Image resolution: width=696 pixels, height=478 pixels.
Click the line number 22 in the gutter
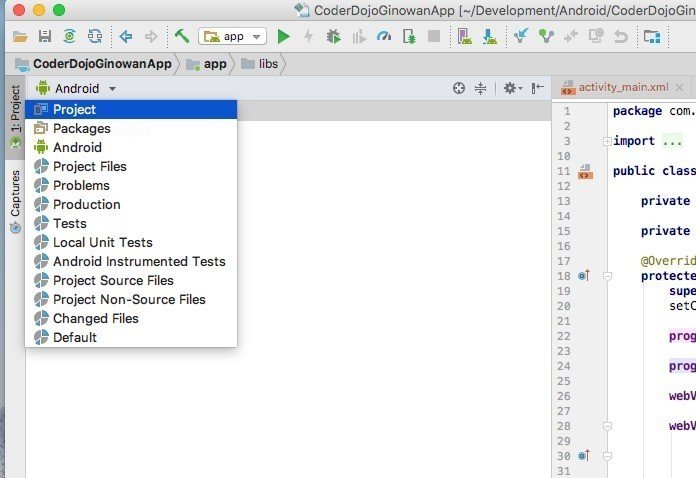coord(564,336)
